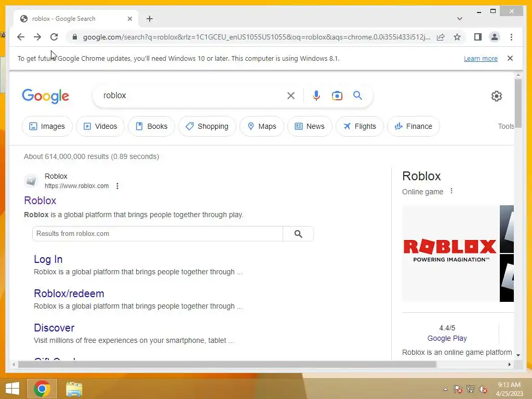Open the Roblox result title link
Image resolution: width=532 pixels, height=399 pixels.
[x=40, y=201]
